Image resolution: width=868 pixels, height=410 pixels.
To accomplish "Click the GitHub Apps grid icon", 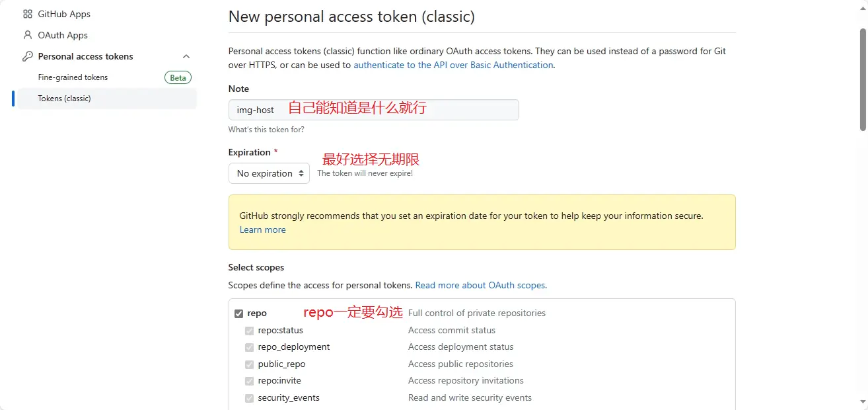I will [x=28, y=14].
